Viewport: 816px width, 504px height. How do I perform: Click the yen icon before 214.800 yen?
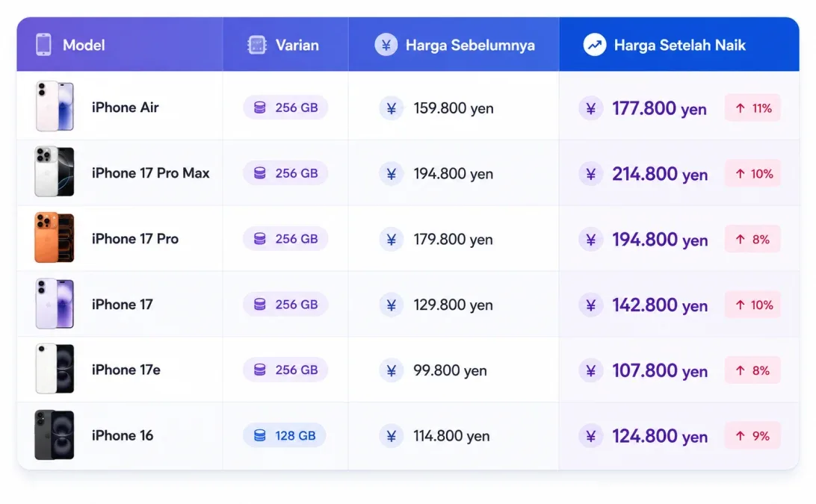tap(590, 174)
